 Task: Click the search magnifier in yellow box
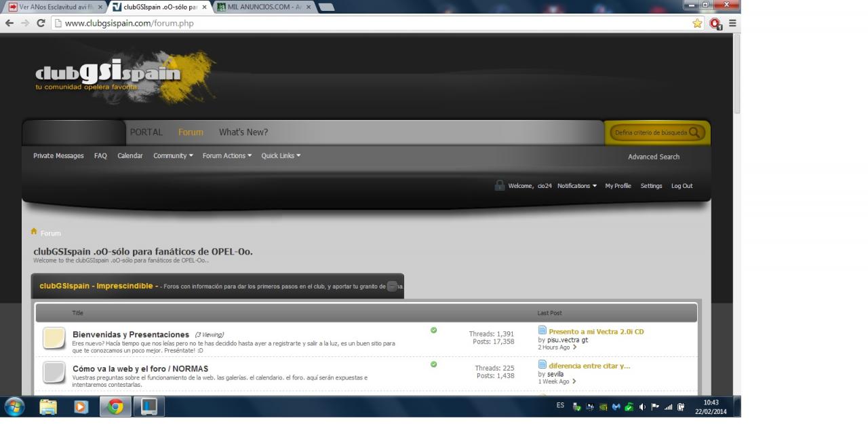(694, 133)
